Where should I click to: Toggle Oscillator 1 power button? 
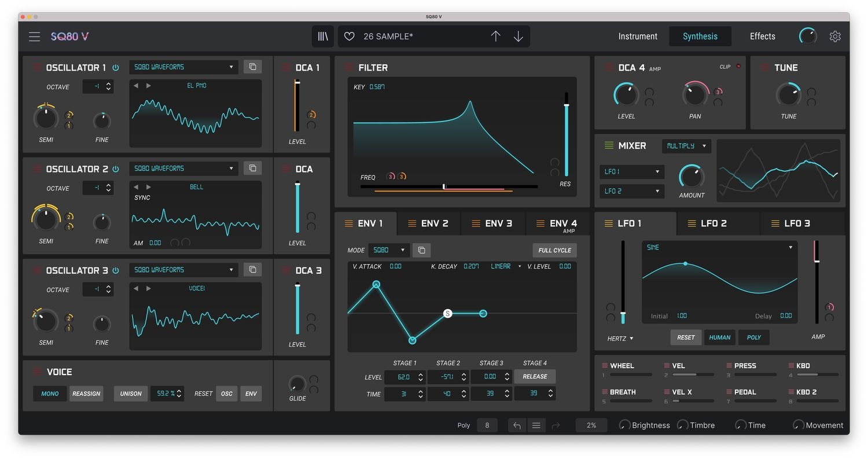116,68
